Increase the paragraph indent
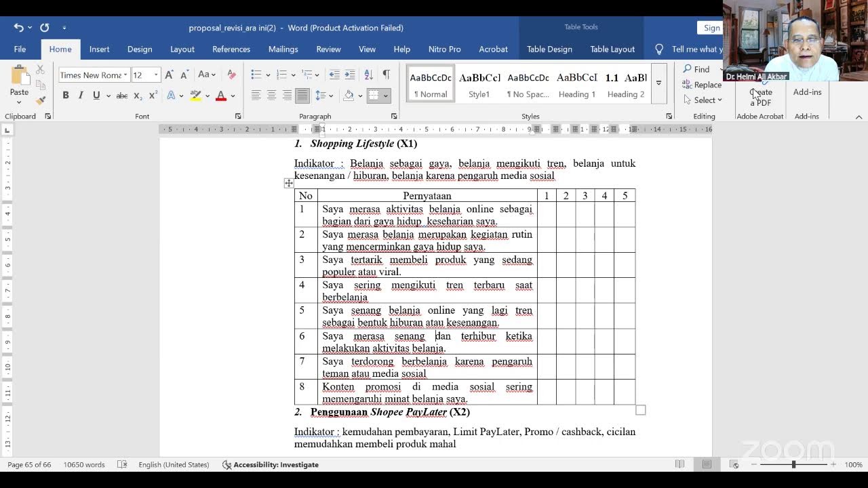Image resolution: width=868 pixels, height=488 pixels. 349,75
